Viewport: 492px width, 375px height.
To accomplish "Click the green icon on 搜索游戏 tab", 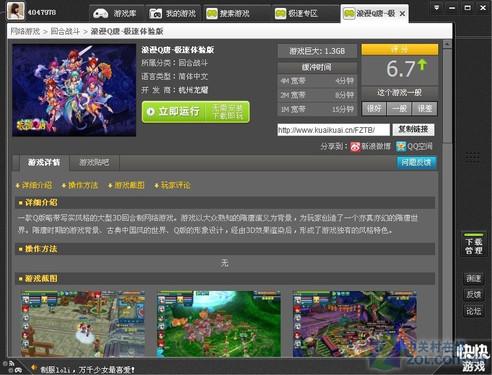I will (212, 13).
